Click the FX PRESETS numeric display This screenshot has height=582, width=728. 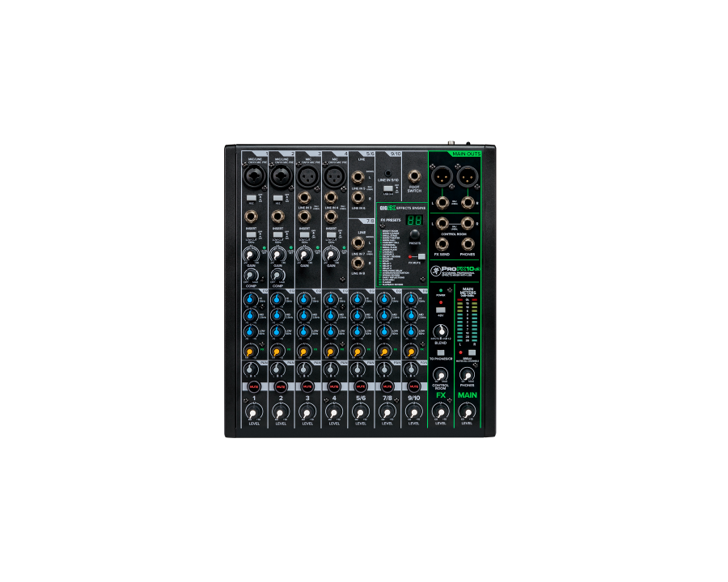coord(413,220)
